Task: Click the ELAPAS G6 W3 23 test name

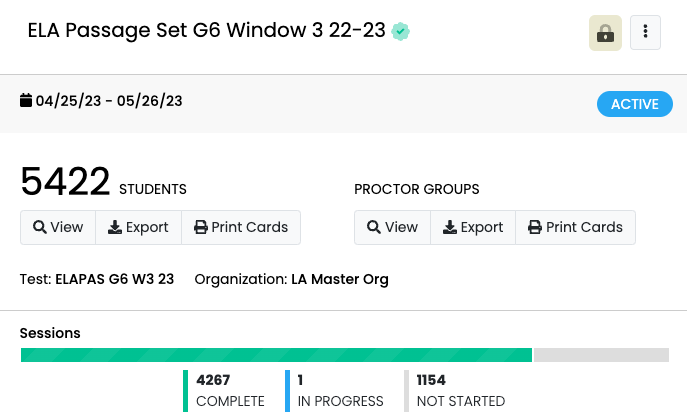Action: [x=114, y=279]
